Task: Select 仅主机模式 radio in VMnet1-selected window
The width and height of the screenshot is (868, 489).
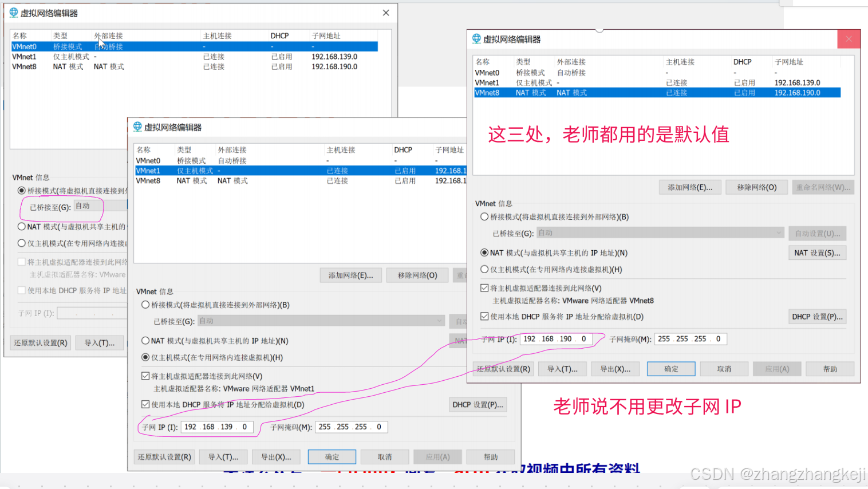Action: [145, 357]
